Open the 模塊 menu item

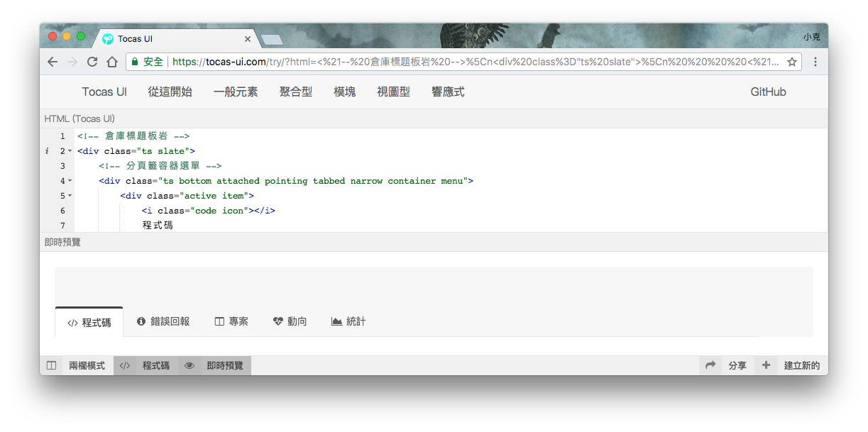point(345,92)
